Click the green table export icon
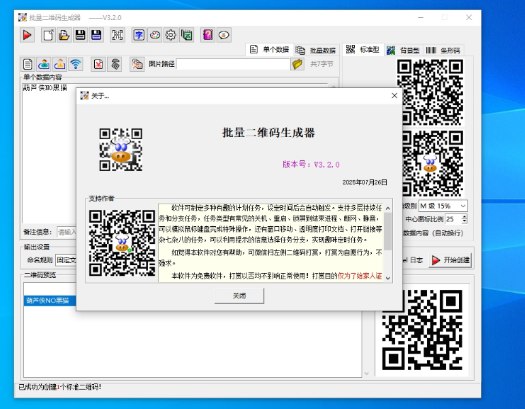525x409 pixels. (187, 35)
